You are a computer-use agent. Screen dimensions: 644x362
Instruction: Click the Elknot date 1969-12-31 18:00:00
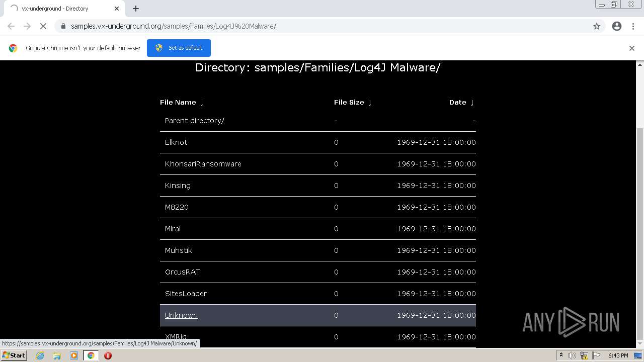tap(436, 142)
